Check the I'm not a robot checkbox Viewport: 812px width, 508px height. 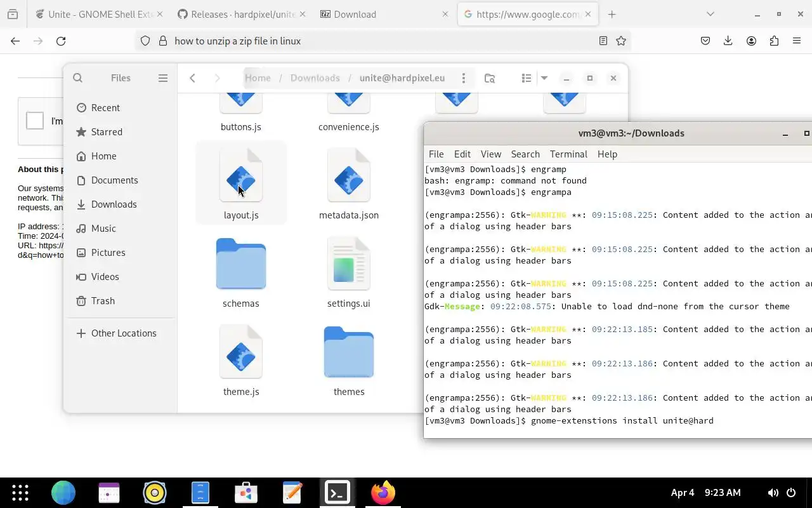[35, 121]
